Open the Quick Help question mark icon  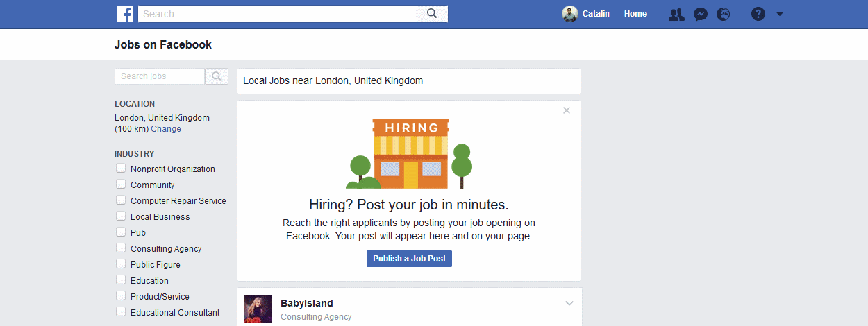[758, 14]
